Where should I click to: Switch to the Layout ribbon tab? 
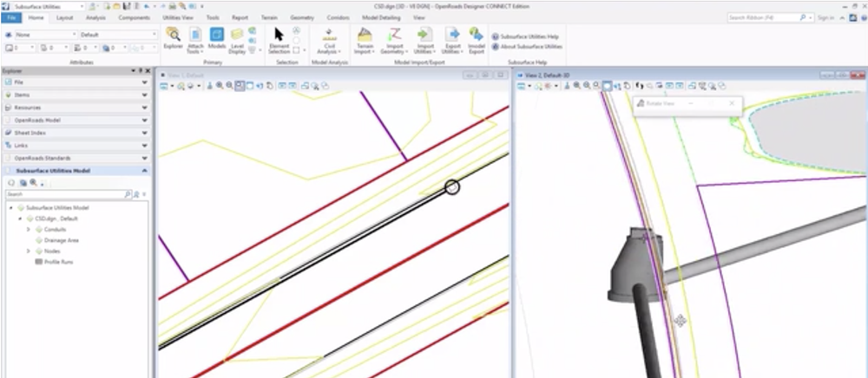[65, 17]
